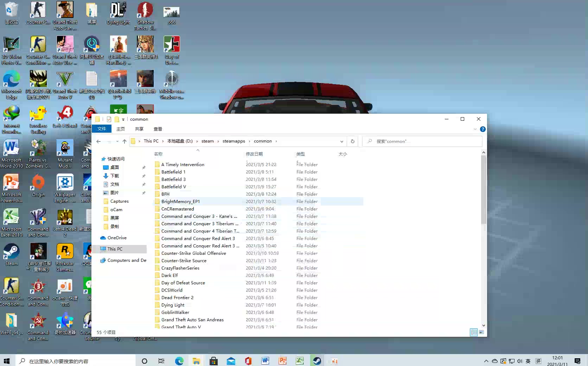This screenshot has height=366, width=588.
Task: Open Rockstar Games launcher shortcut
Action: click(65, 257)
